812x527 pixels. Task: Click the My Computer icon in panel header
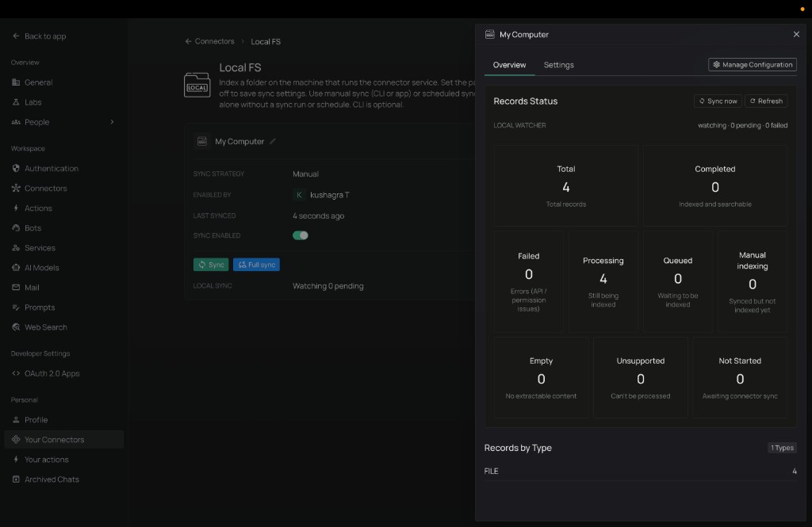(490, 34)
